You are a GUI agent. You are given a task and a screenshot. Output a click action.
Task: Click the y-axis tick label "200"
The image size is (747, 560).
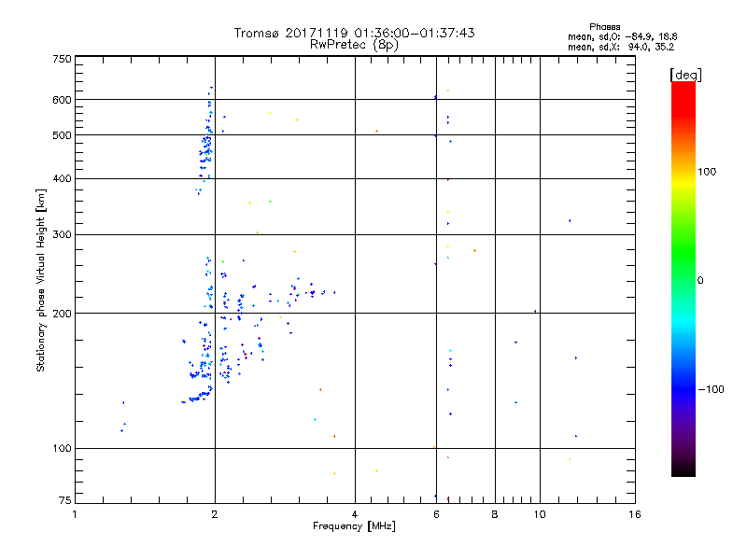[x=62, y=314]
